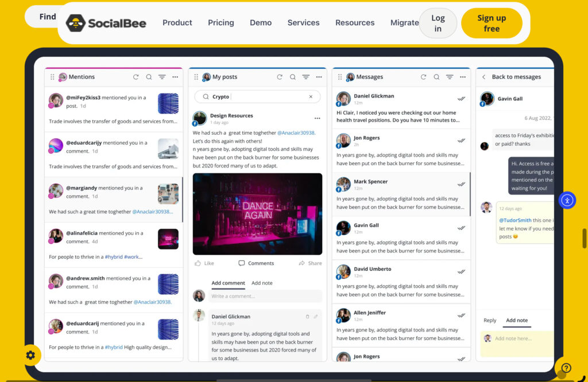588x382 pixels.
Task: Click the help question mark icon
Action: pyautogui.click(x=566, y=368)
